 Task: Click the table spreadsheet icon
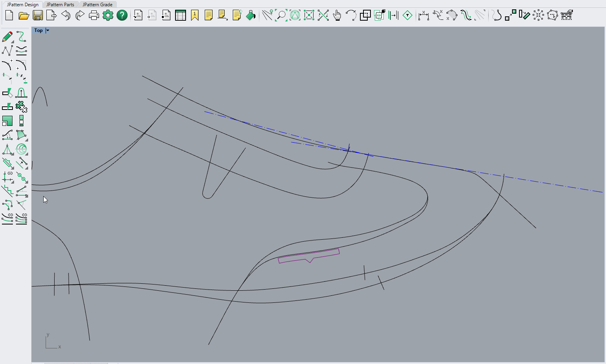(x=181, y=16)
